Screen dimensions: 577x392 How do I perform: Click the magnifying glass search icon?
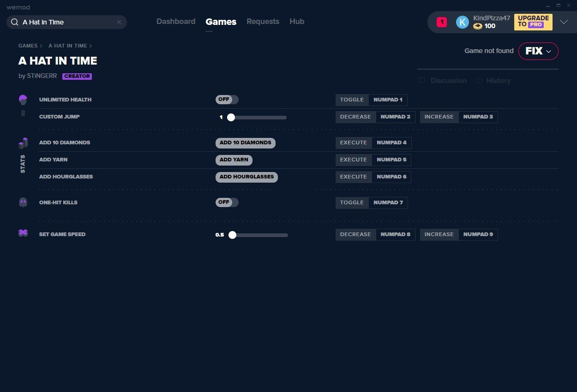coord(15,22)
